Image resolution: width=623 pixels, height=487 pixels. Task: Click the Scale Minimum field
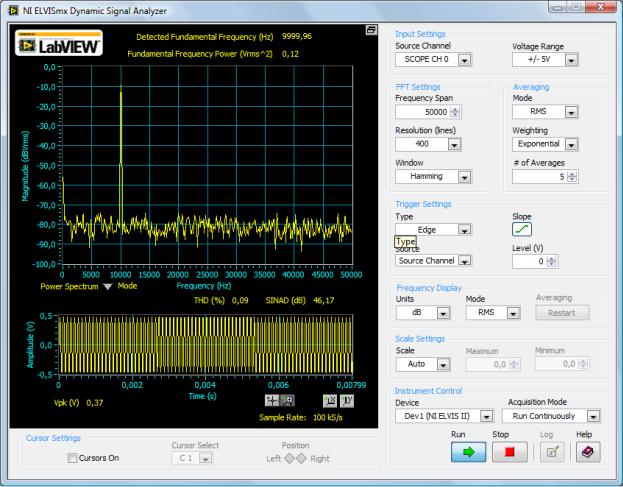click(556, 364)
